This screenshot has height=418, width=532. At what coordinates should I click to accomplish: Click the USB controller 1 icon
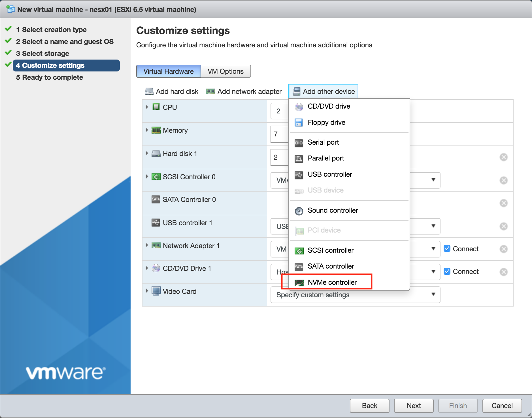[x=156, y=223]
